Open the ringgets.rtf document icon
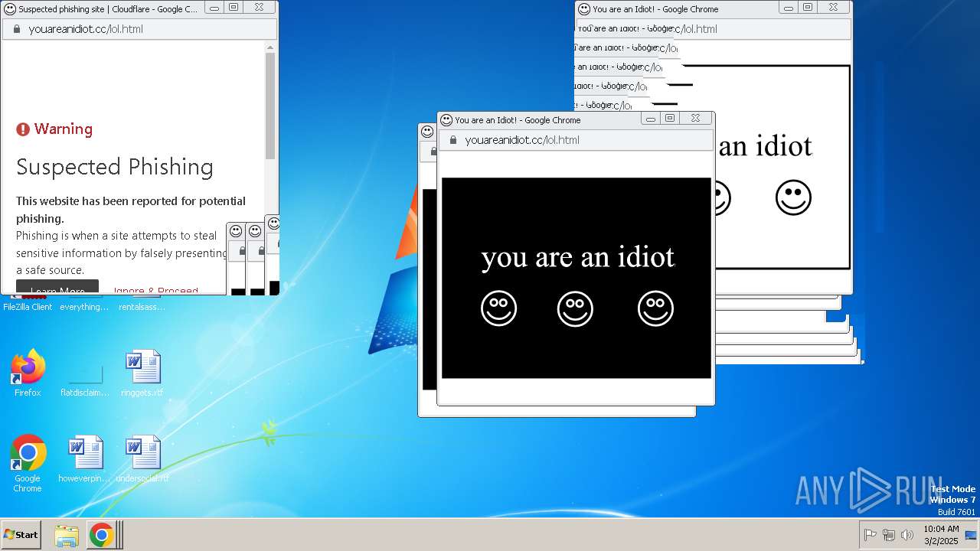This screenshot has width=980, height=551. [x=143, y=367]
